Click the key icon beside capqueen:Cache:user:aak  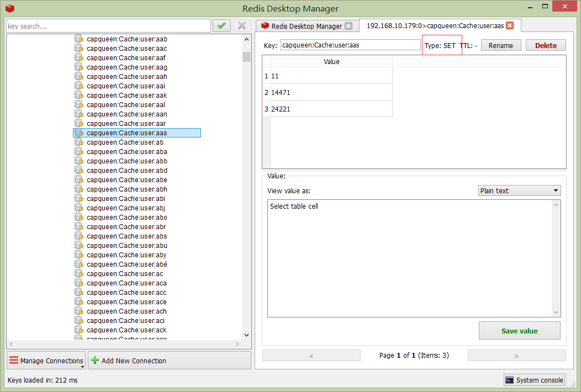(x=78, y=95)
